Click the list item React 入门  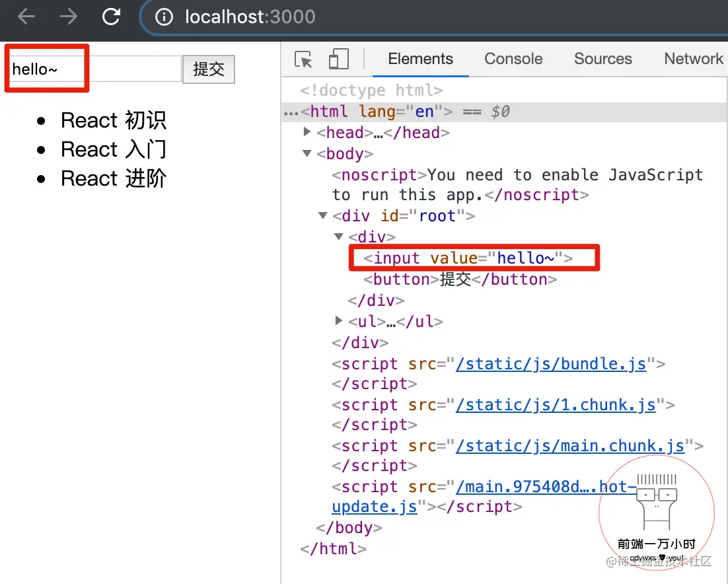pyautogui.click(x=113, y=149)
